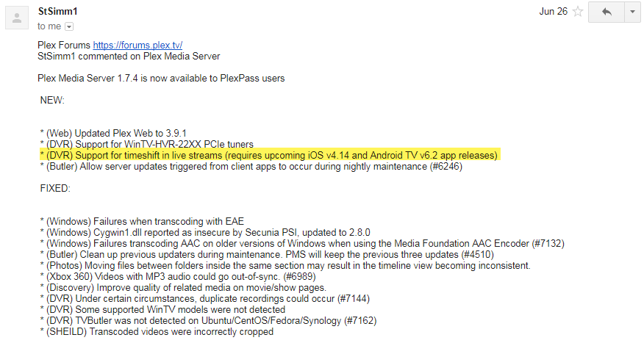Open the forums.plex.tv link
Screen dimensions: 644x343
pyautogui.click(x=137, y=45)
